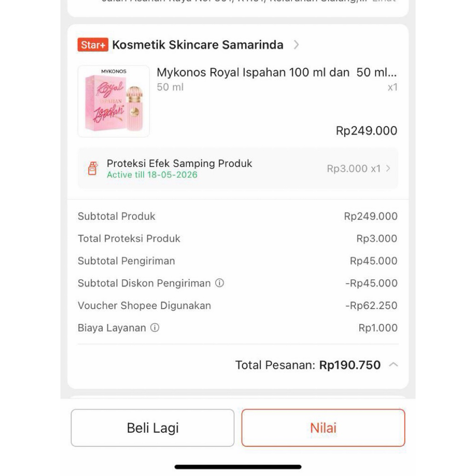Tap Beli Lagi to reorder the item
This screenshot has height=476, width=476.
coord(152,428)
